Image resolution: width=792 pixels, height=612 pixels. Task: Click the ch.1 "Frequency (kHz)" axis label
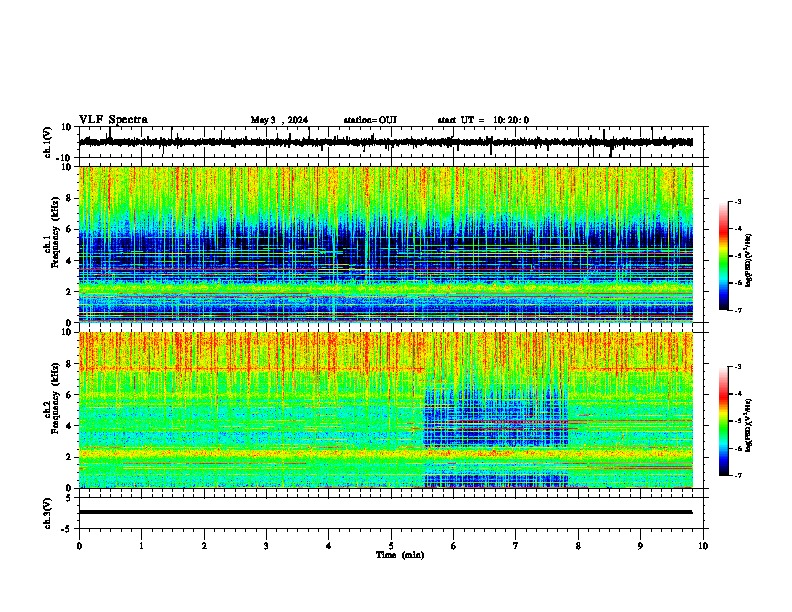[54, 233]
